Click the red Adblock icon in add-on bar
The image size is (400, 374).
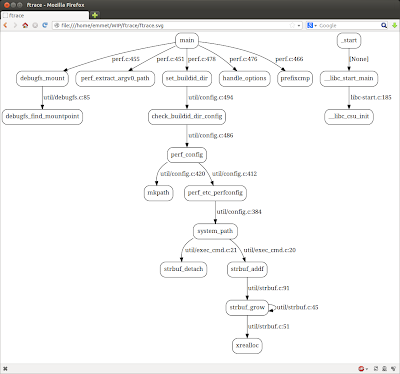tap(361, 369)
